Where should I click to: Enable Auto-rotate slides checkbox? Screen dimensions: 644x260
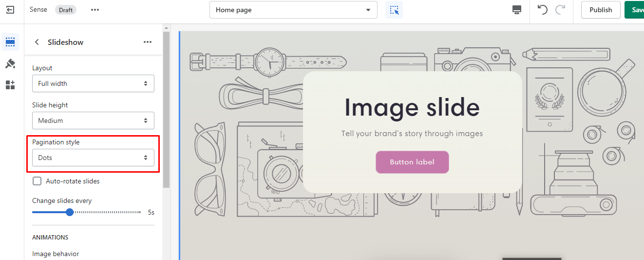[37, 181]
